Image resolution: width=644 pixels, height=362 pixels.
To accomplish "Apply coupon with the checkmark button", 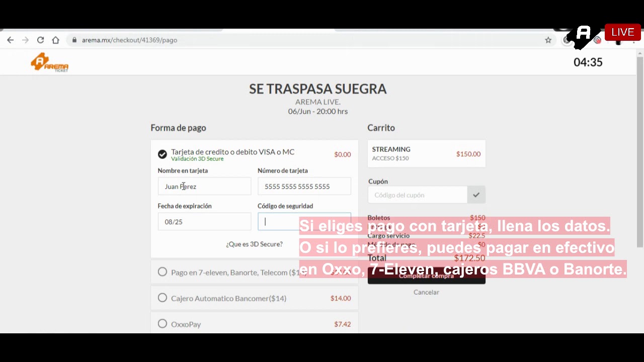I will 476,195.
